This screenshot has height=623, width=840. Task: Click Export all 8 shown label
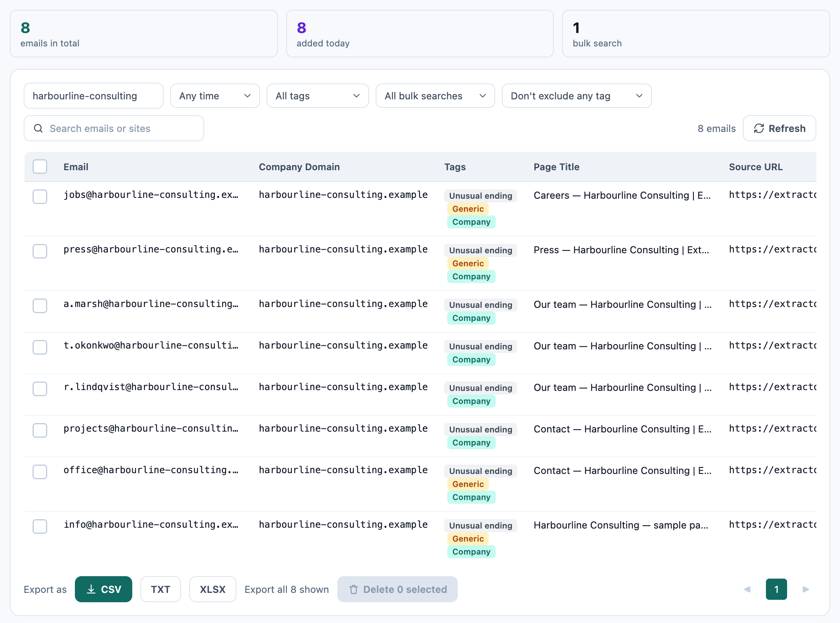pyautogui.click(x=287, y=590)
